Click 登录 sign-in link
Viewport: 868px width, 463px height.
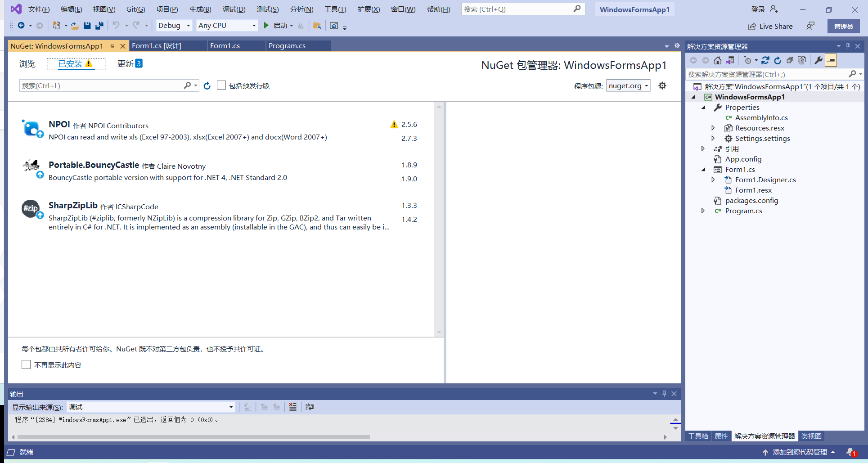758,9
